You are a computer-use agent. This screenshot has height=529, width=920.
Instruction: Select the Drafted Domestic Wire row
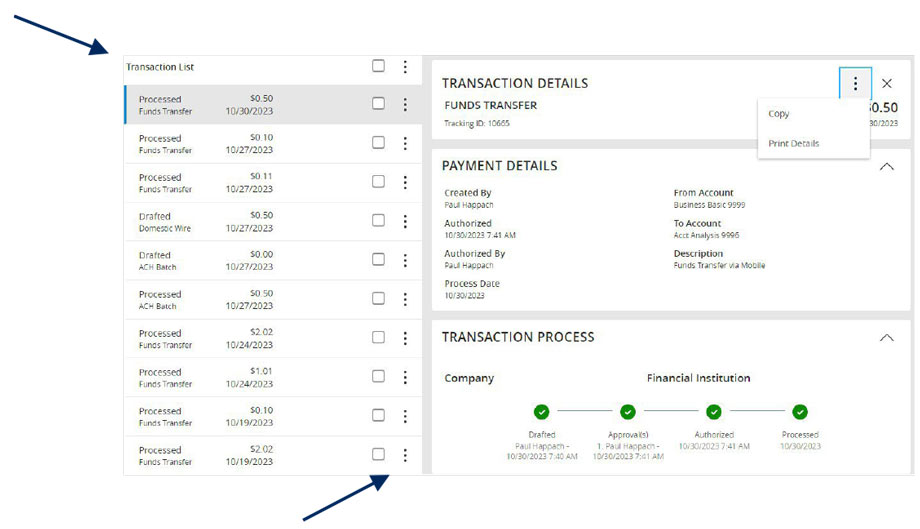point(273,222)
